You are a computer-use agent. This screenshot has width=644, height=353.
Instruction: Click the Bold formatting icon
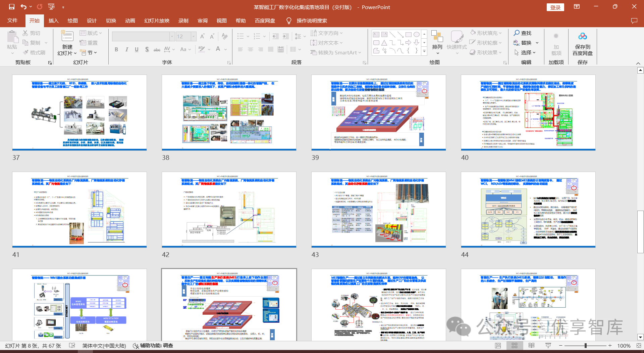coord(116,49)
